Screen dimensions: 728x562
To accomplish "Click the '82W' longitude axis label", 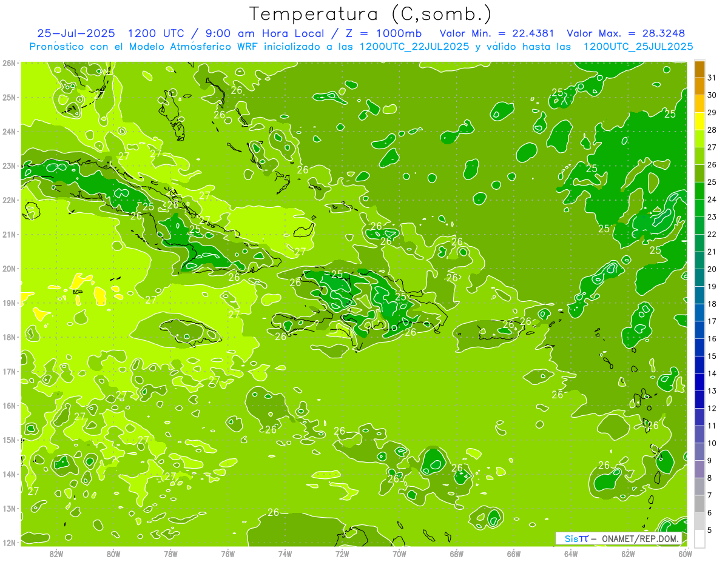I will pyautogui.click(x=56, y=554).
